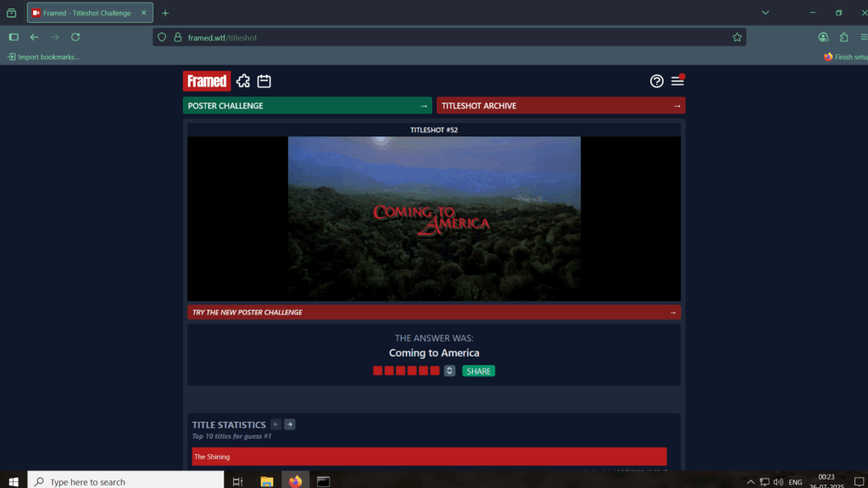Click The Shining statistics bar
The image size is (868, 488).
tap(429, 457)
